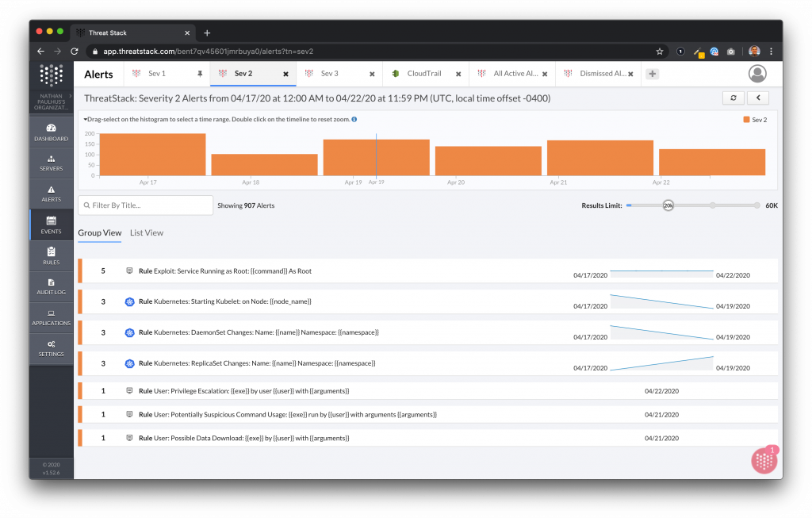Image resolution: width=812 pixels, height=518 pixels.
Task: Click the histogram info icon
Action: [x=354, y=119]
